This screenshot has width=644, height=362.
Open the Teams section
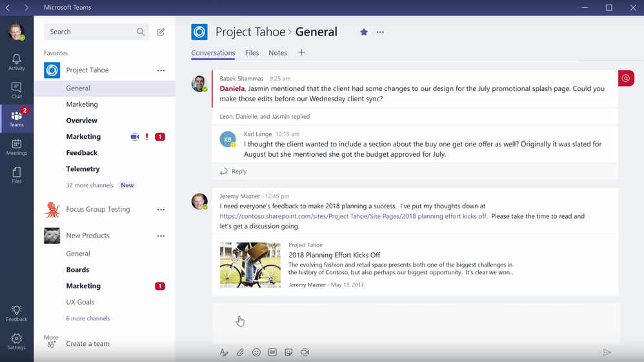pos(16,119)
